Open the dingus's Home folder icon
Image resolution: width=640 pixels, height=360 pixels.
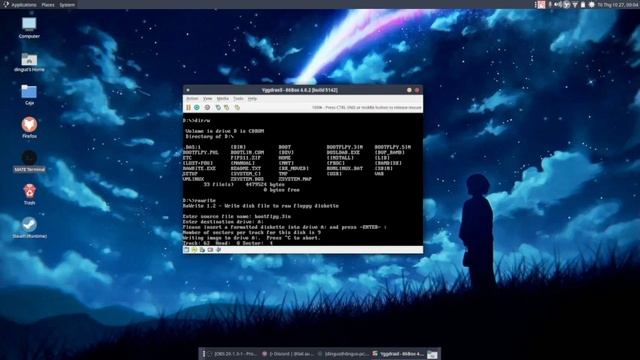[x=29, y=62]
